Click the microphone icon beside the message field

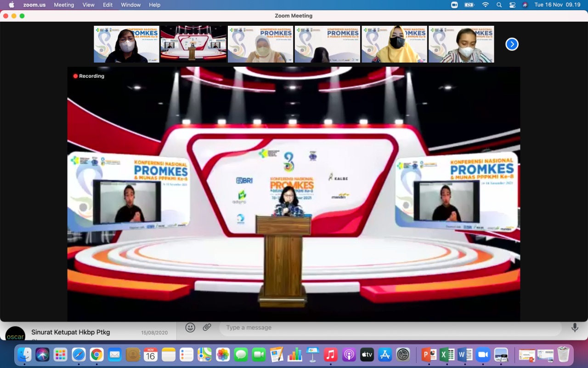coord(575,327)
